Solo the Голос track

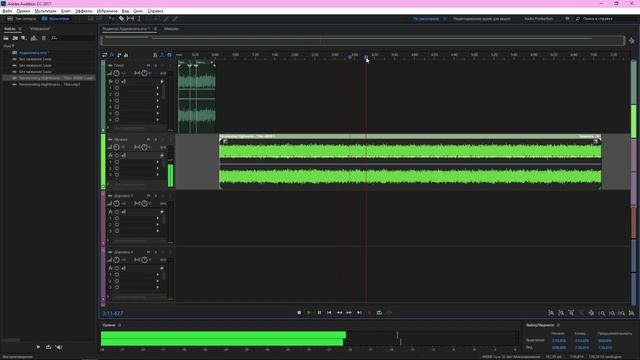click(156, 65)
